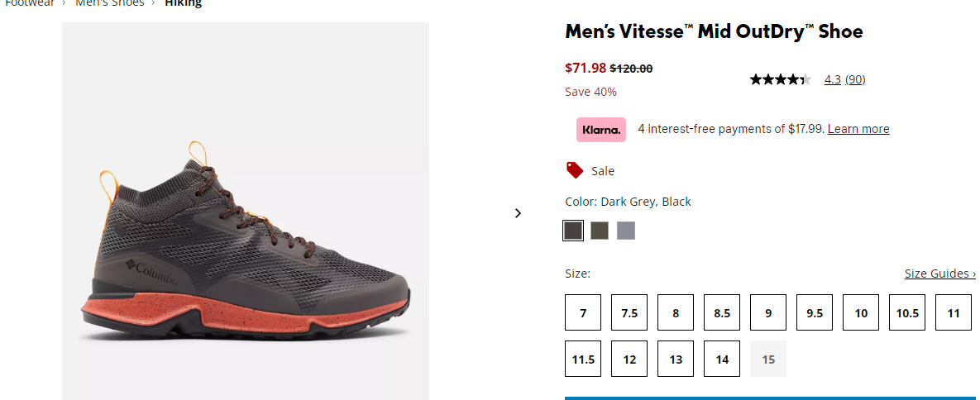Click the next image arrow chevron
The width and height of the screenshot is (980, 400).
tap(518, 213)
